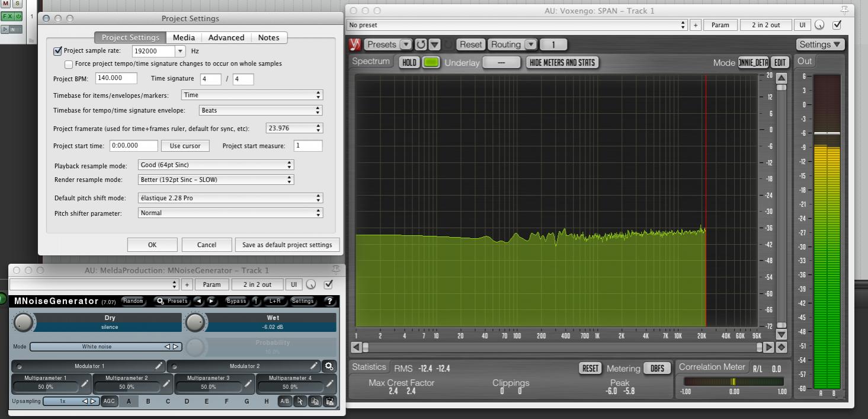Image resolution: width=868 pixels, height=419 pixels.
Task: Open the Playback resample mode dropdown
Action: (216, 165)
